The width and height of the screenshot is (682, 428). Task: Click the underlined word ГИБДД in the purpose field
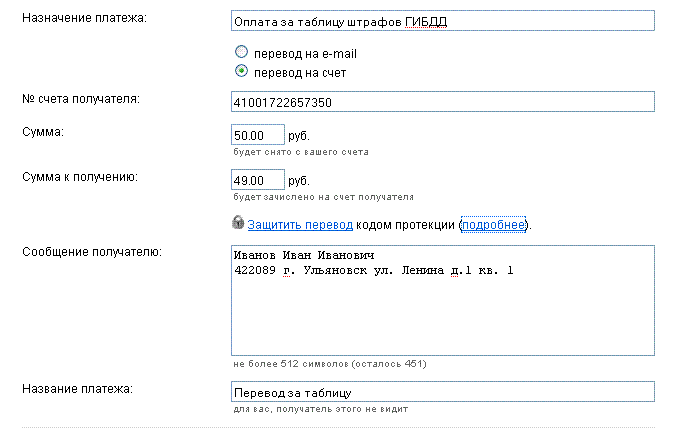426,22
